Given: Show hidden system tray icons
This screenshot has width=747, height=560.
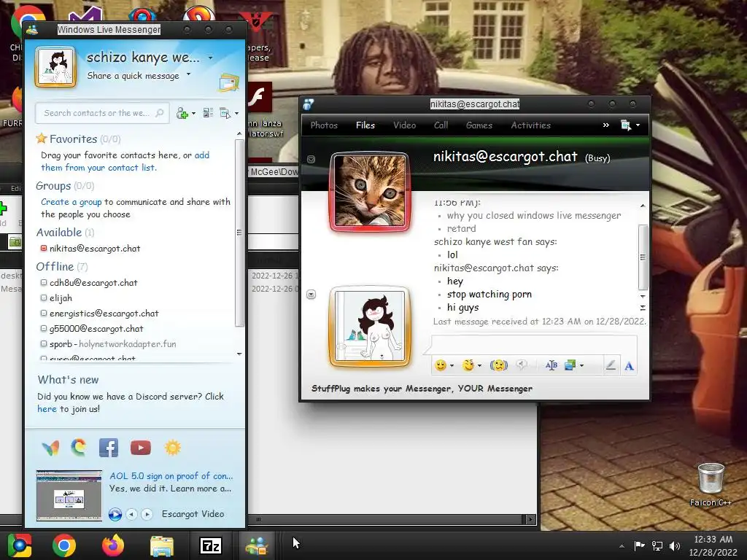Looking at the screenshot, I should (622, 546).
